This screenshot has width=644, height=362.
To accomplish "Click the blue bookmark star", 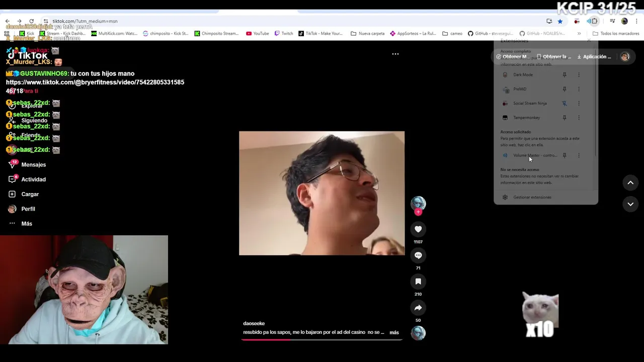I will click(560, 21).
